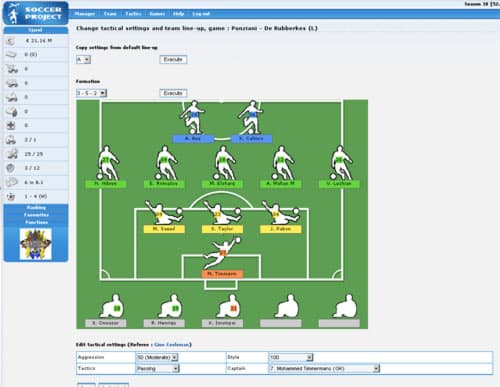Click the team crest thumbnail

coord(36,244)
